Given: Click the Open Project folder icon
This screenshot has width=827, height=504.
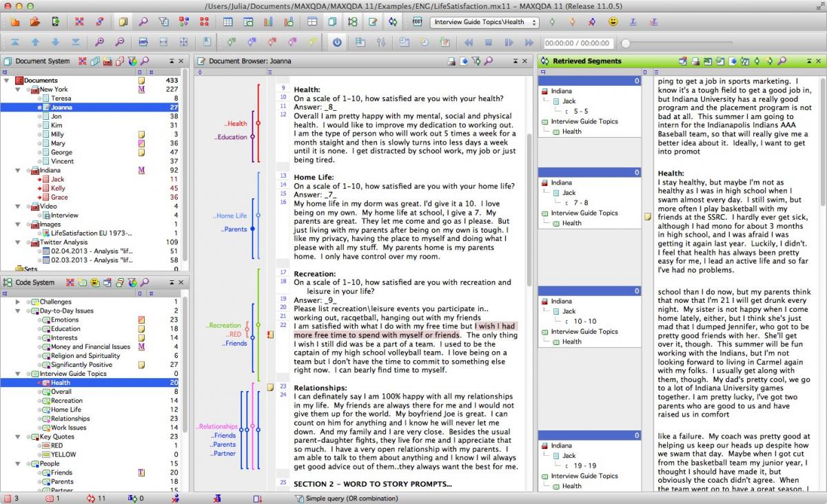Looking at the screenshot, I should pos(34,21).
